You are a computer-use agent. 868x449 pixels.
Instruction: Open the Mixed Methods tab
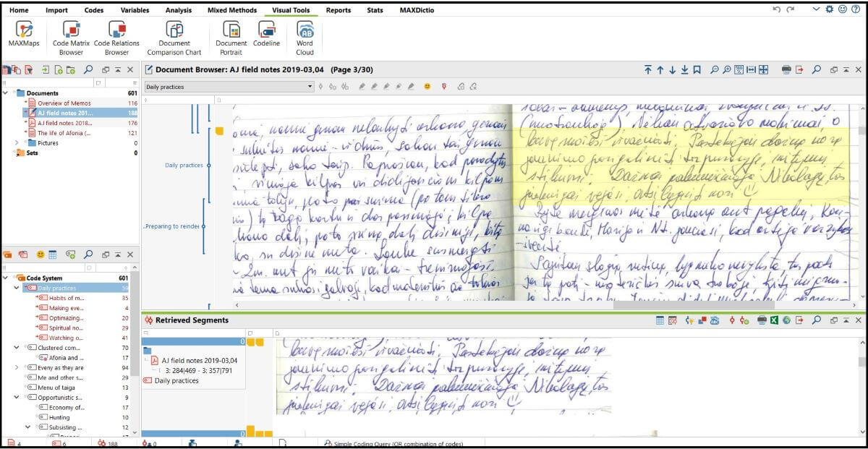coord(231,10)
